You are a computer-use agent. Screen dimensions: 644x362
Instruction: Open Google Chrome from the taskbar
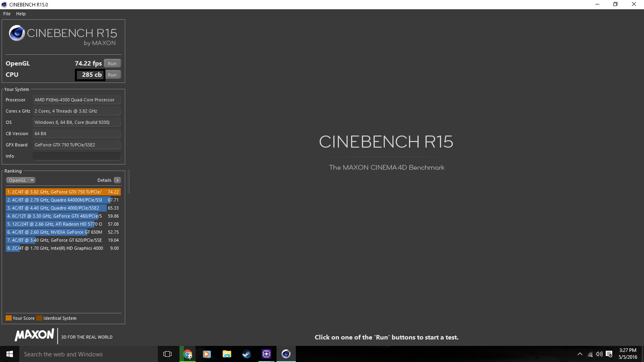[188, 354]
